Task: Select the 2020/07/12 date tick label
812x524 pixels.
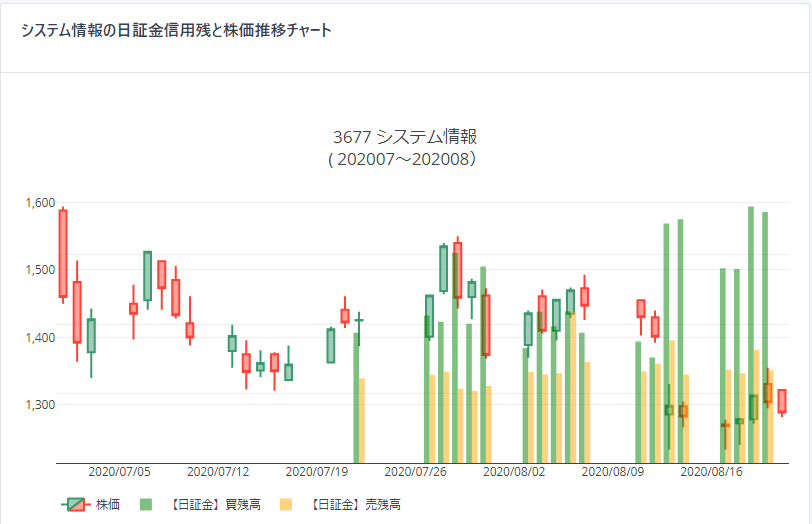Action: click(218, 471)
